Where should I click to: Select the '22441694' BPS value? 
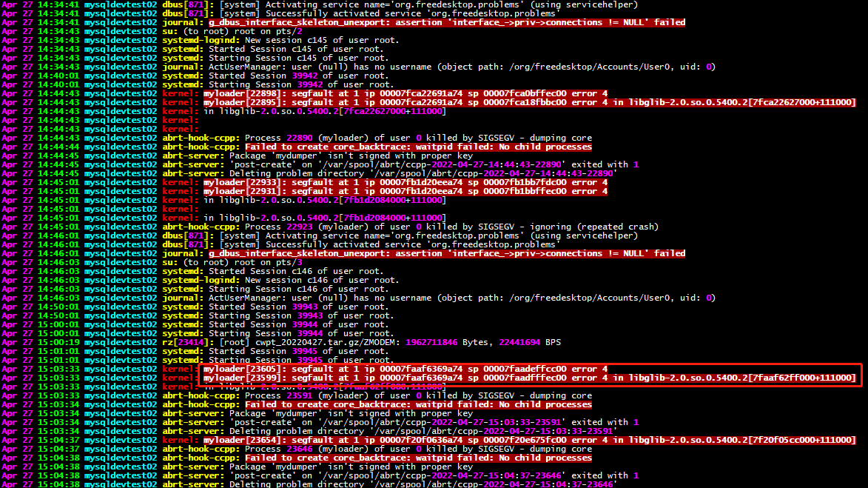(x=519, y=342)
